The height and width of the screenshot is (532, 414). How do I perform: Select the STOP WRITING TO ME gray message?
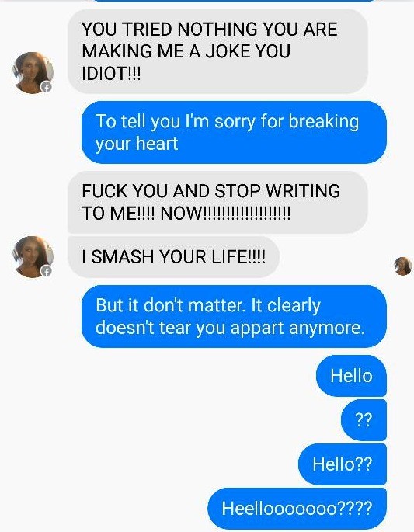(217, 202)
